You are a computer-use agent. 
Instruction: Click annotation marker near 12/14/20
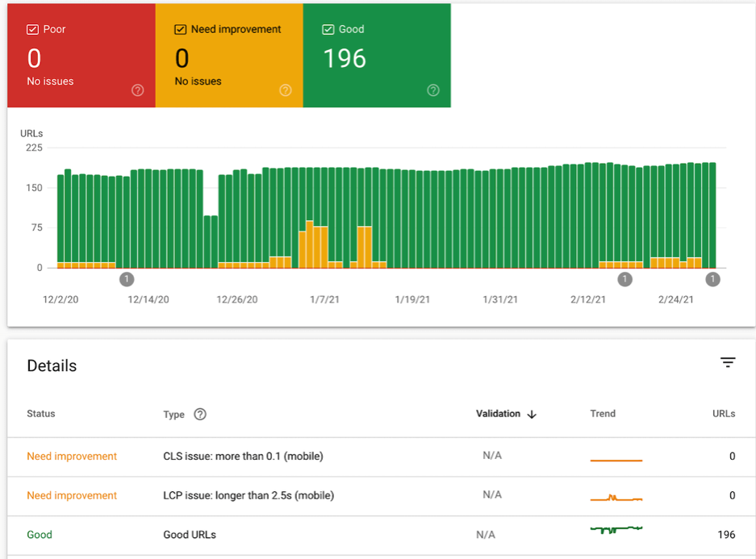tap(127, 279)
